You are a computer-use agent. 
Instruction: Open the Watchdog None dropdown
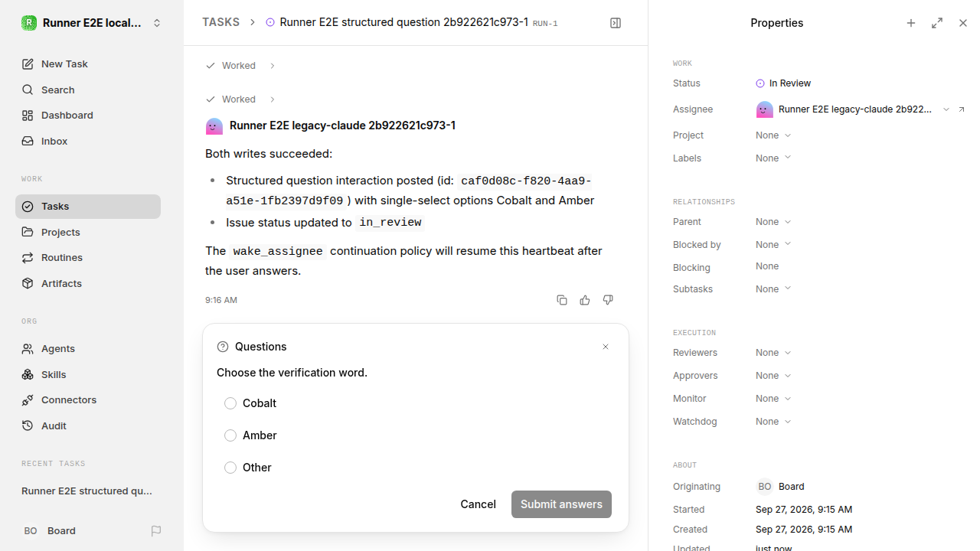(x=773, y=422)
